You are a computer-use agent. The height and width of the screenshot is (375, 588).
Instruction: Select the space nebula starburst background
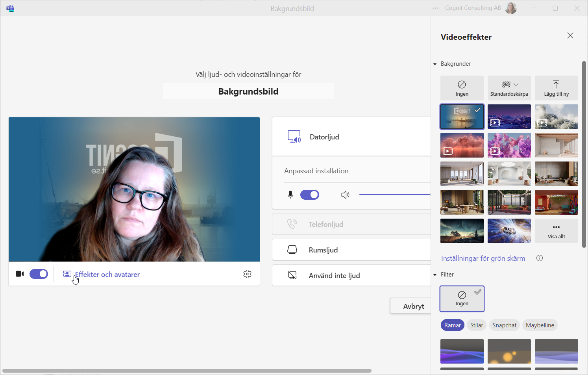[509, 231]
